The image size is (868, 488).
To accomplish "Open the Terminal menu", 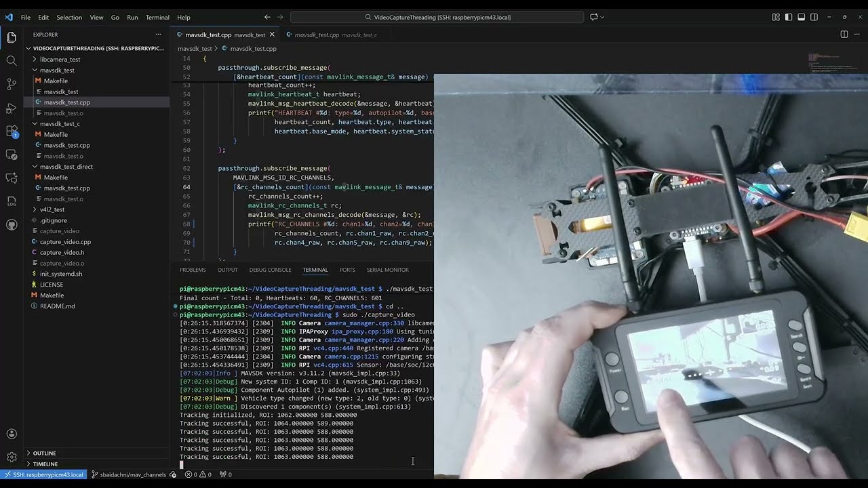I will tap(157, 17).
